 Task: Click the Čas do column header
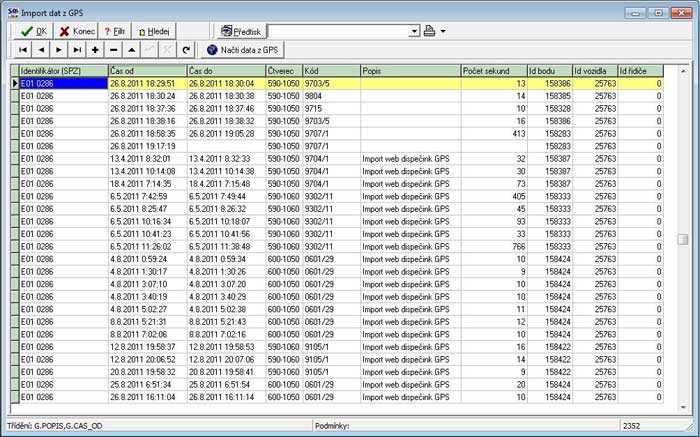(226, 71)
